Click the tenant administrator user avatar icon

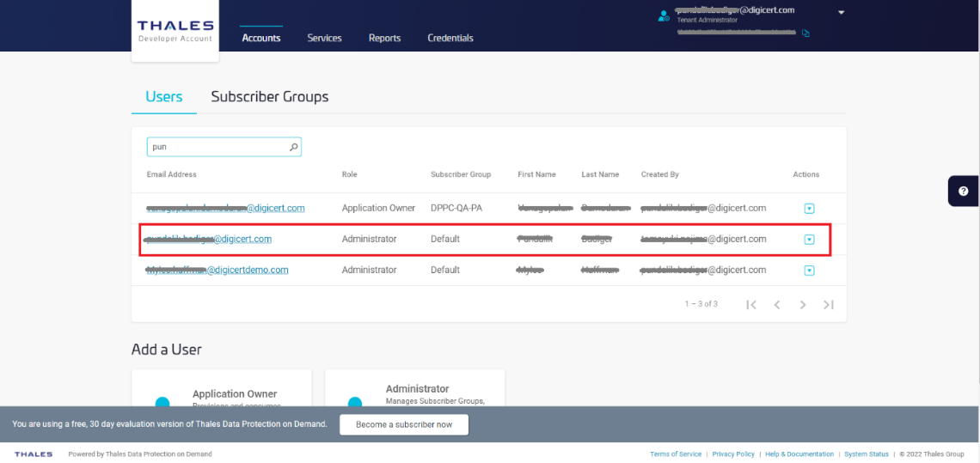(x=663, y=15)
